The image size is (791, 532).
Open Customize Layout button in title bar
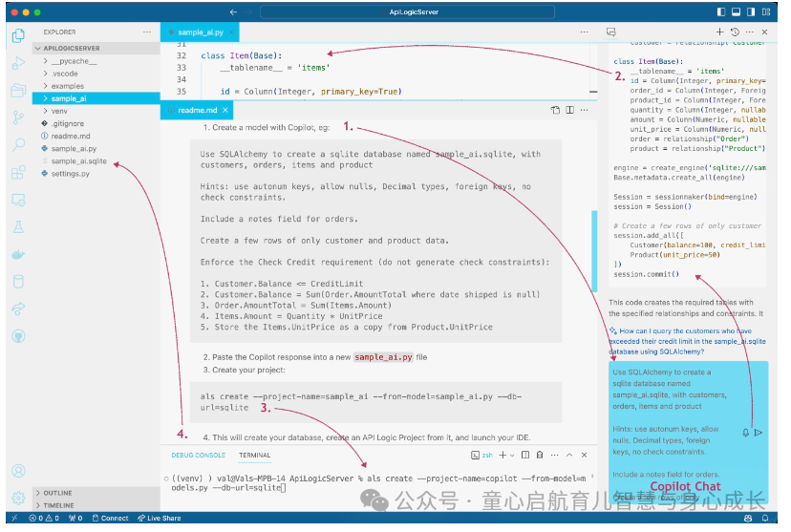click(766, 12)
